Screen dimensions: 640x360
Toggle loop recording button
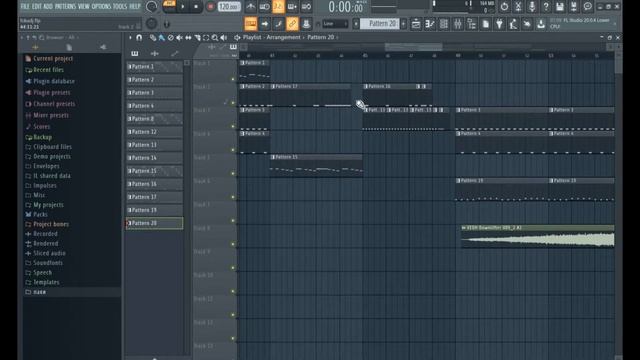[306, 7]
